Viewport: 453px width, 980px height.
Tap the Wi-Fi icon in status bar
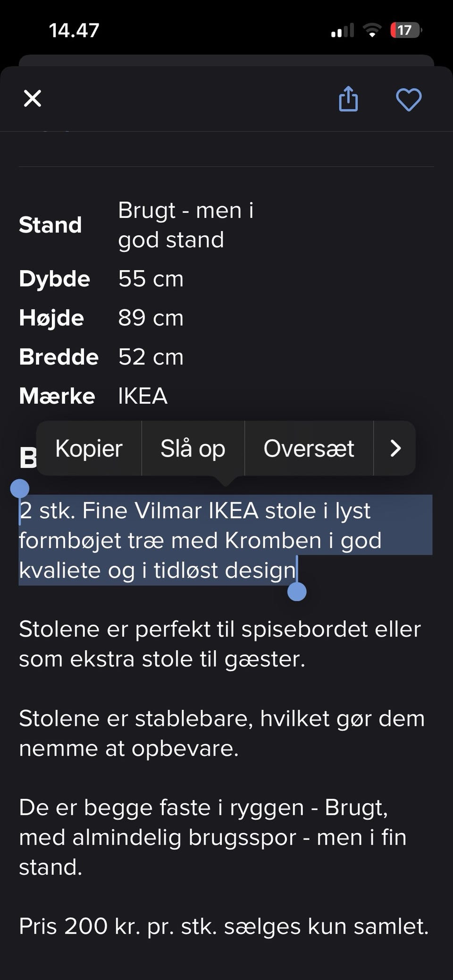372,31
